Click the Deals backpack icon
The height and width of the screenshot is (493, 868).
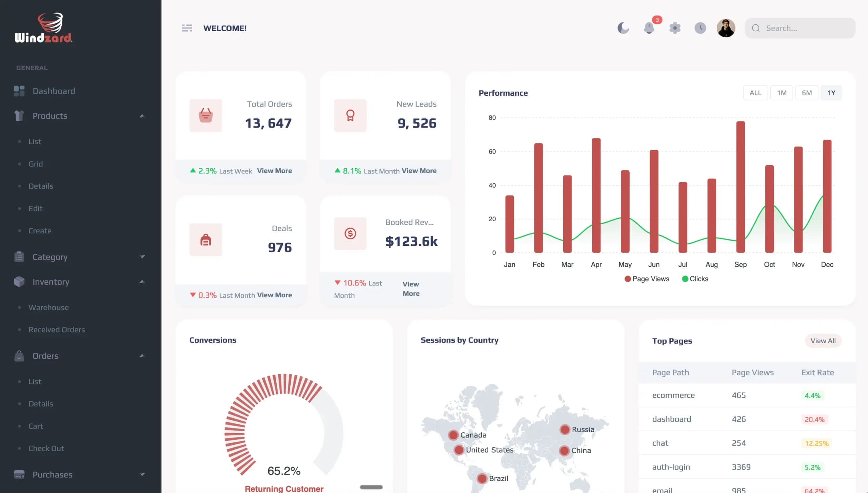click(x=206, y=240)
